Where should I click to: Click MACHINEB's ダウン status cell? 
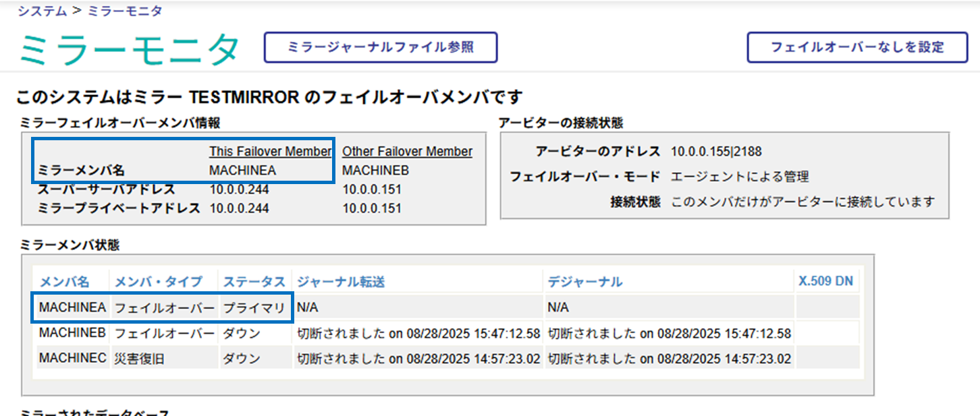pos(242,333)
